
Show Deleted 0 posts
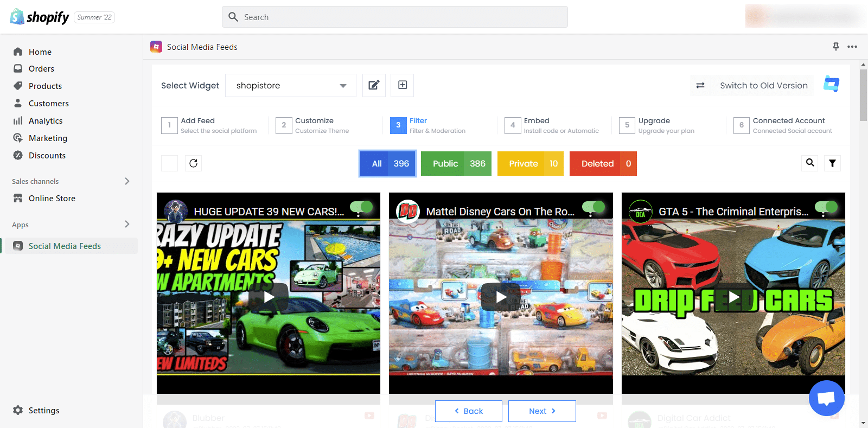click(x=603, y=163)
